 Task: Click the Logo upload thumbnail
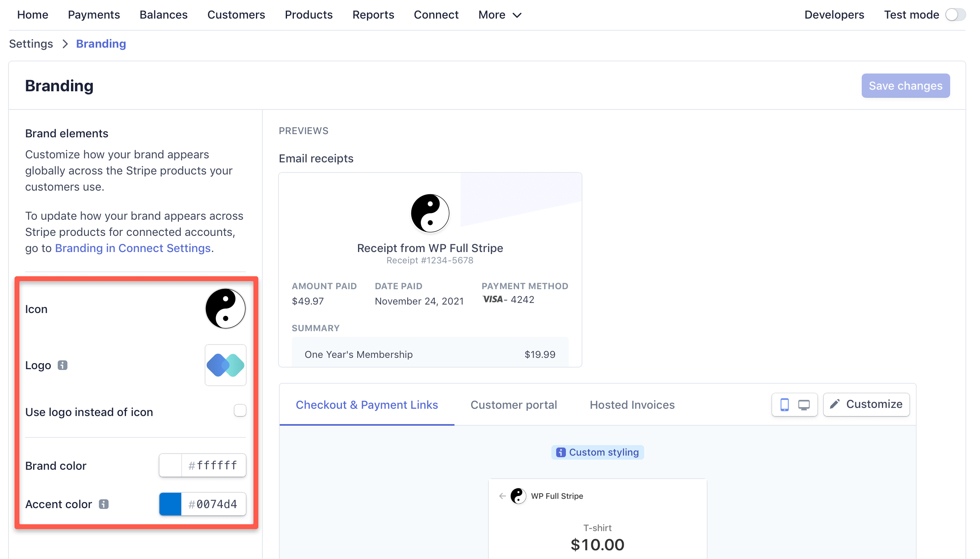point(225,365)
